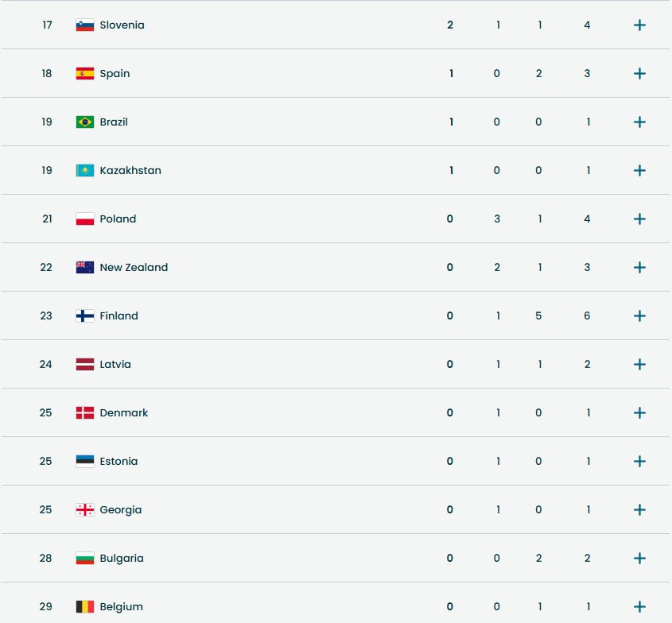672x623 pixels.
Task: Open the Spain country name link
Action: tap(115, 74)
